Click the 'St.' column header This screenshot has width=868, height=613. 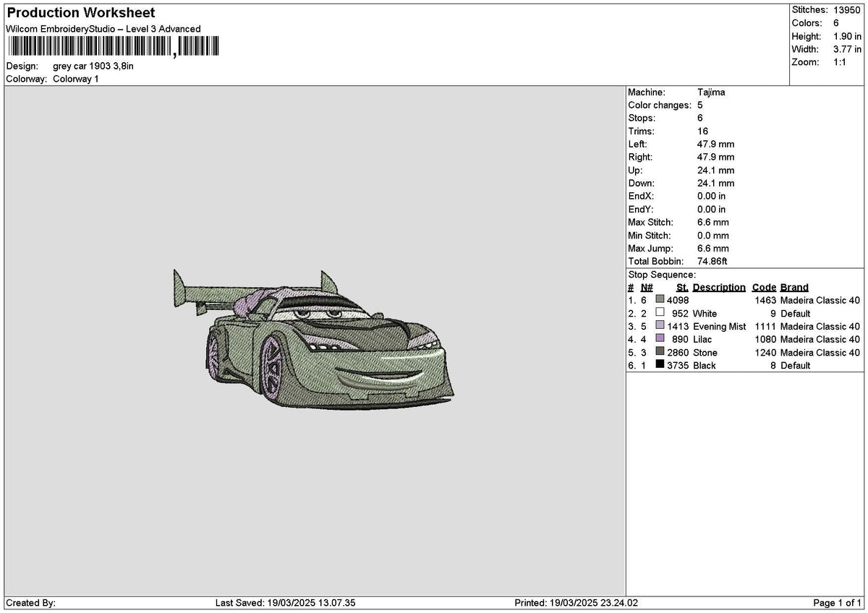point(682,288)
